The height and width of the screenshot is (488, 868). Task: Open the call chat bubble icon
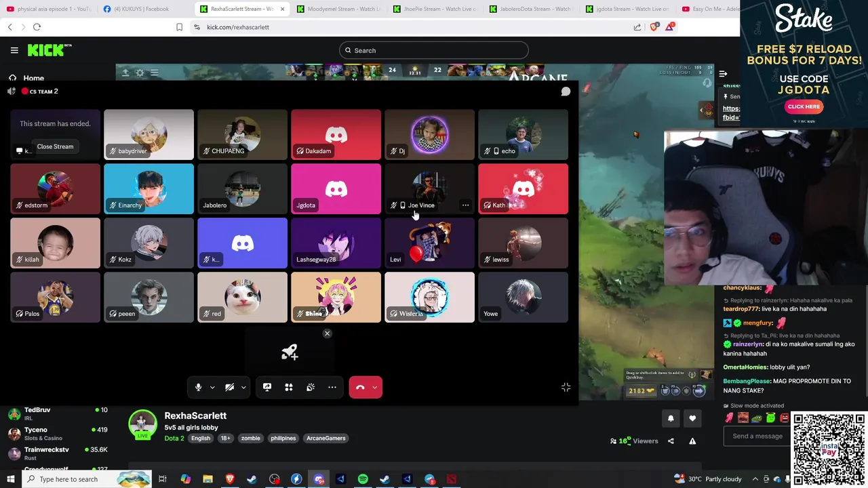click(566, 91)
